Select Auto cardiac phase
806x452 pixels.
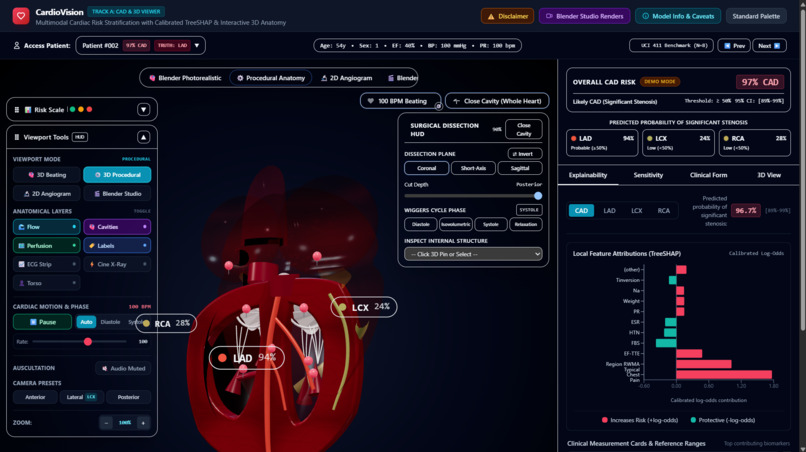[x=86, y=322]
